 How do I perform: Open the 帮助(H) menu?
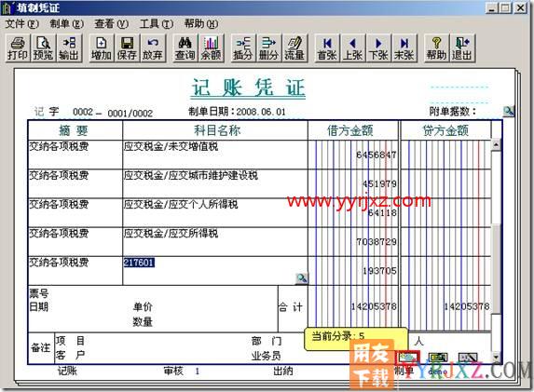201,24
